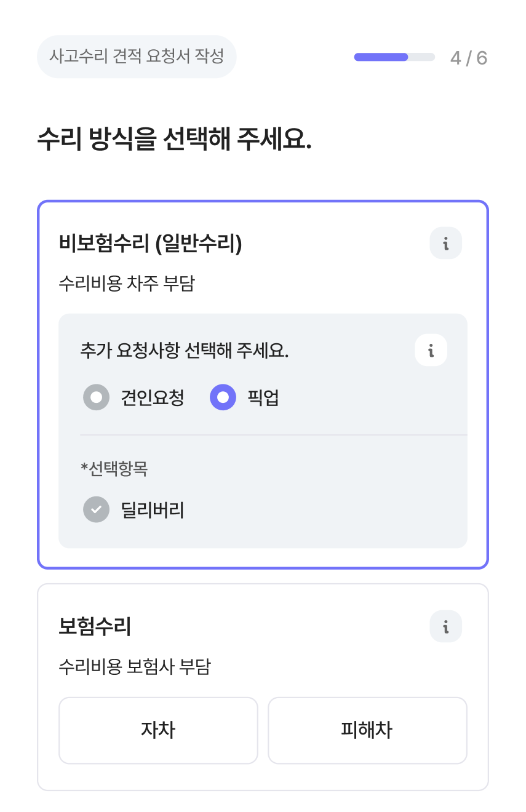Screen dimensions: 526x812
Task: Click the 수리 방식을 선택해 주세요 heading
Action: (174, 140)
